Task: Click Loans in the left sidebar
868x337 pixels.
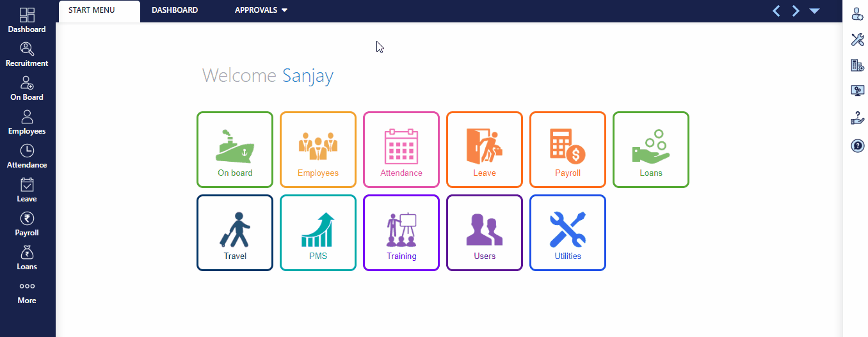Action: 27,258
